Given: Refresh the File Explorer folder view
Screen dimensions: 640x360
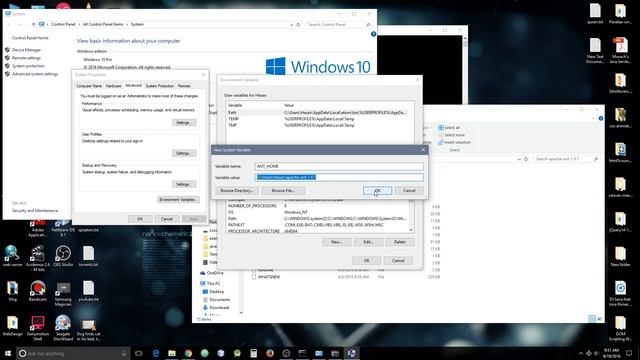Looking at the screenshot, I should (x=526, y=159).
